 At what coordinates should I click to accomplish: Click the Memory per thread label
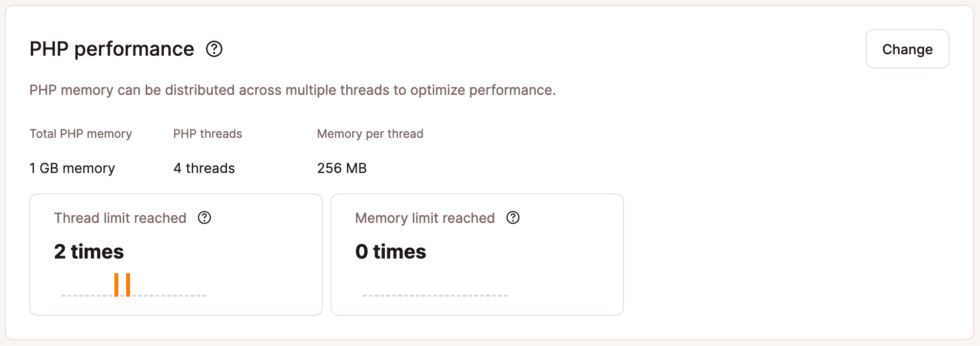pos(370,133)
